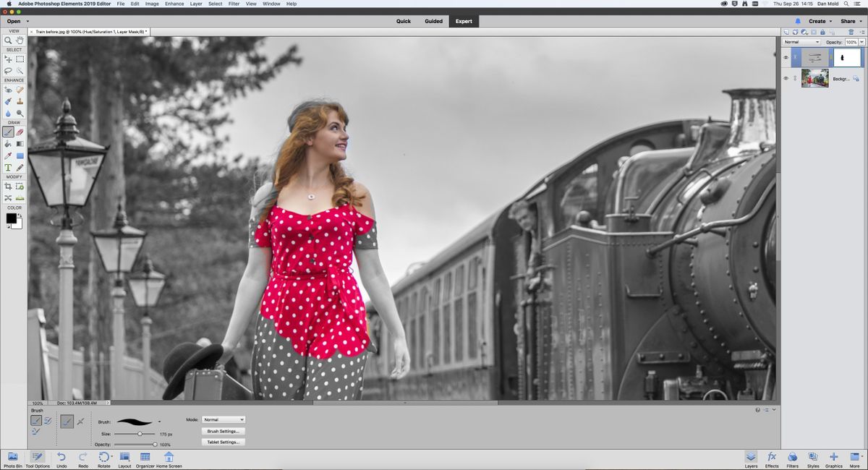Select the Zoom tool
The image size is (868, 470).
point(7,41)
